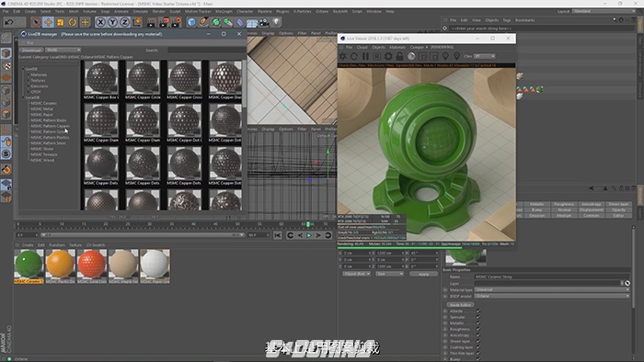The width and height of the screenshot is (644, 362).
Task: Toggle the Anisotropy checkbox
Action: [478, 335]
